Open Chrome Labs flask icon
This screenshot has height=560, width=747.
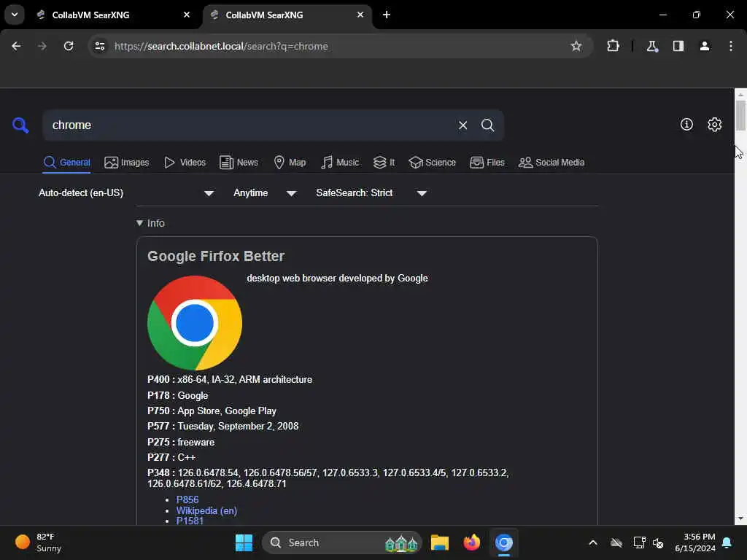pos(651,46)
